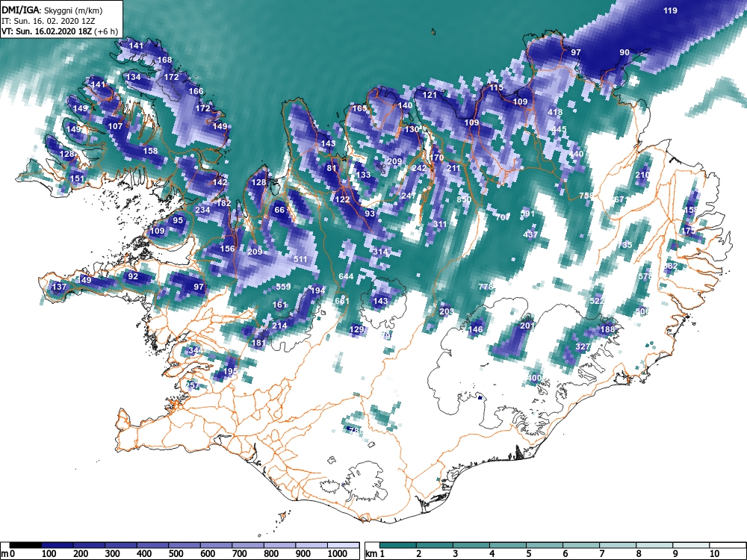
Task: Click the black swatch in the meters legend
Action: (25, 545)
